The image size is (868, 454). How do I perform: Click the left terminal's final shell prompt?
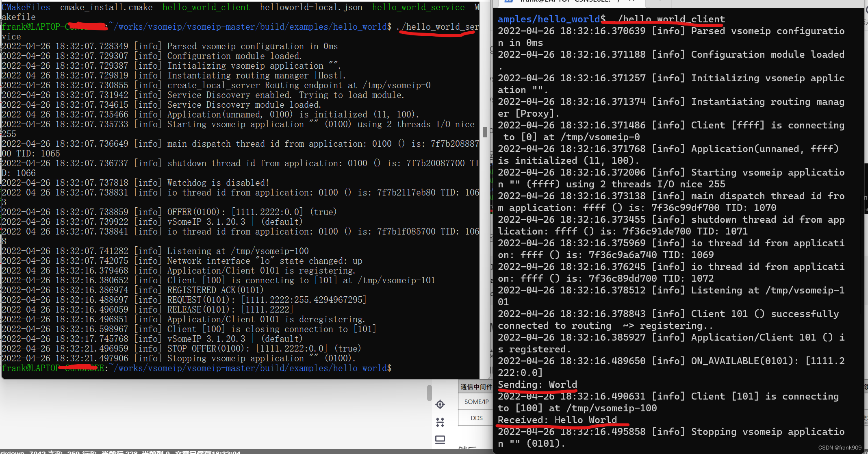(x=196, y=368)
